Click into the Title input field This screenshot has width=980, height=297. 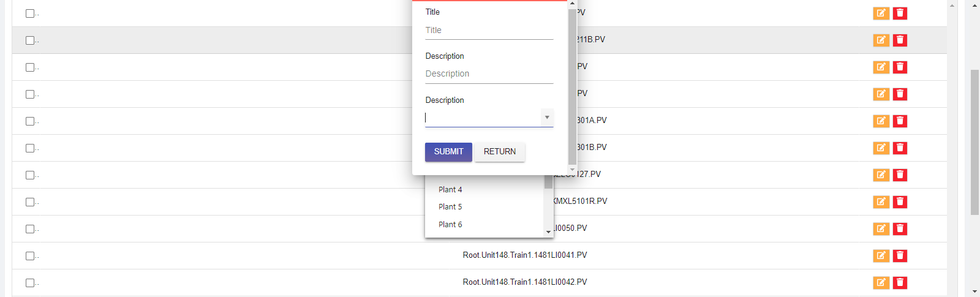click(489, 30)
